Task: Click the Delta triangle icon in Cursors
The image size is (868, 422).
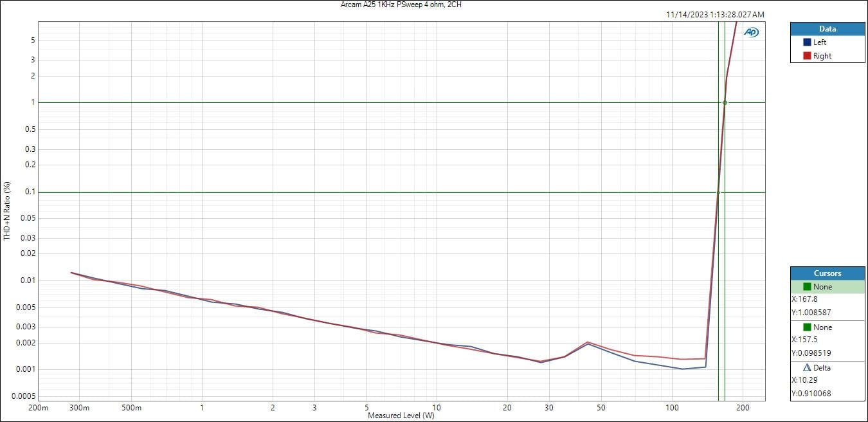Action: coord(807,367)
